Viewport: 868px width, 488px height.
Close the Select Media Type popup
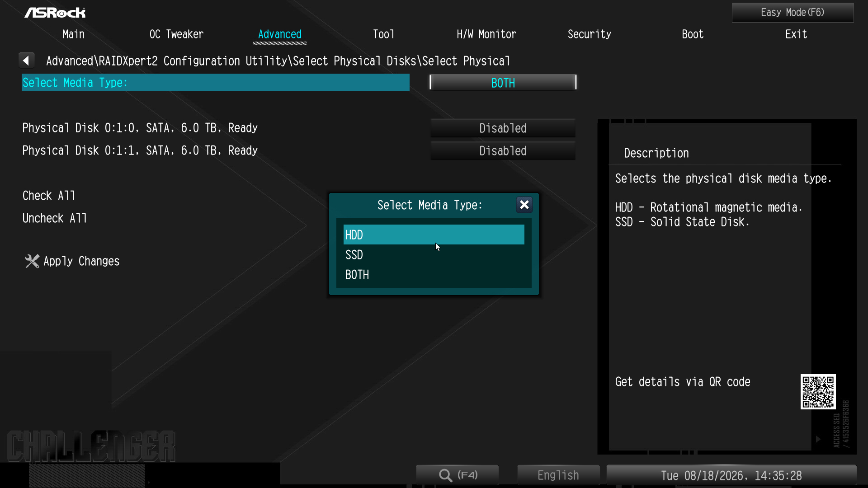pos(524,205)
